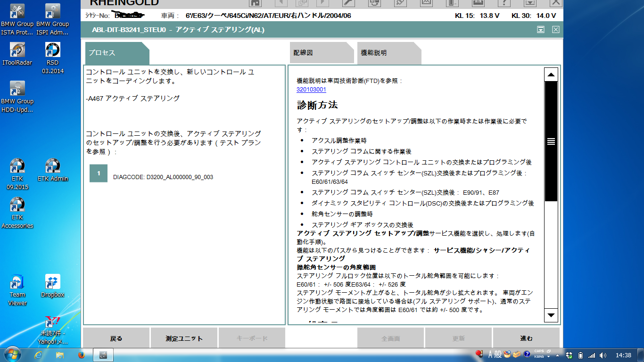Click the KL 30: 14.0 V reading
644x362 pixels.
click(534, 16)
